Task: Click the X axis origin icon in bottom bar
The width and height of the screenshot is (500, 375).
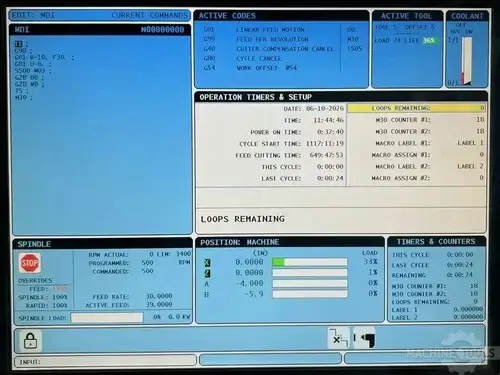Action: [338, 338]
